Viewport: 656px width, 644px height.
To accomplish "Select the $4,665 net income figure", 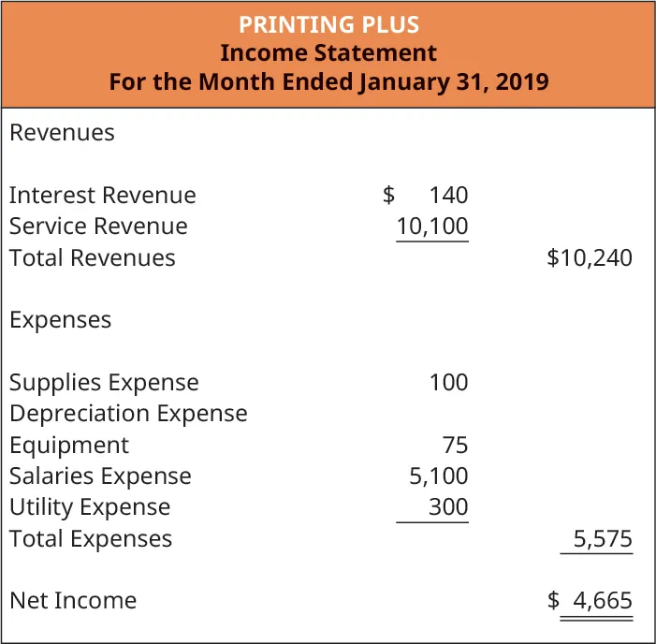I will pos(591,601).
